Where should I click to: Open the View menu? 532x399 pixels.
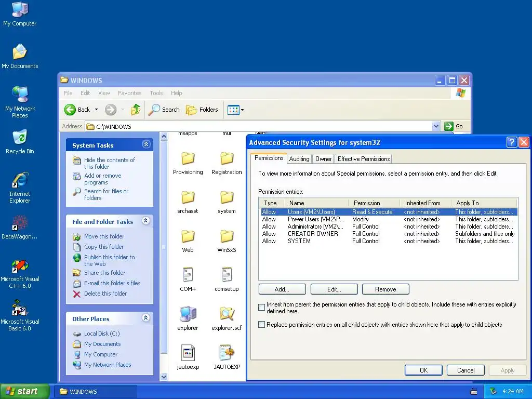[x=104, y=93]
